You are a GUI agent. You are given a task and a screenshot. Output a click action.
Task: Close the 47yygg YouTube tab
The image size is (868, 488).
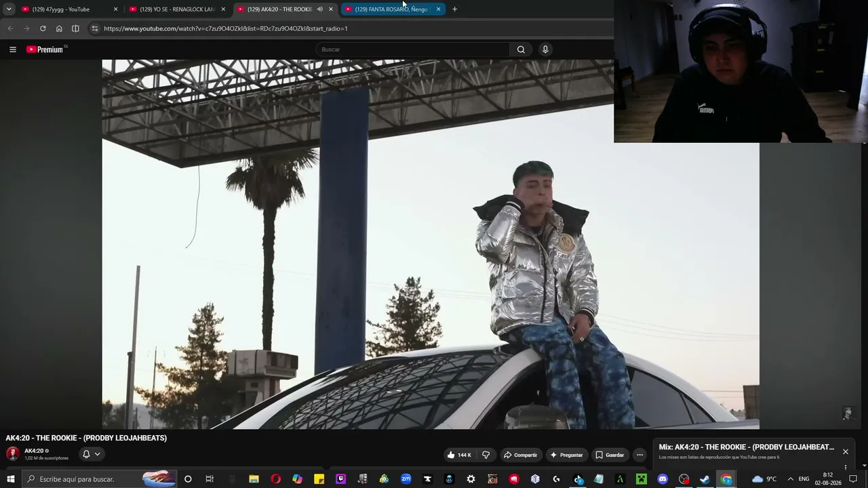(x=115, y=9)
